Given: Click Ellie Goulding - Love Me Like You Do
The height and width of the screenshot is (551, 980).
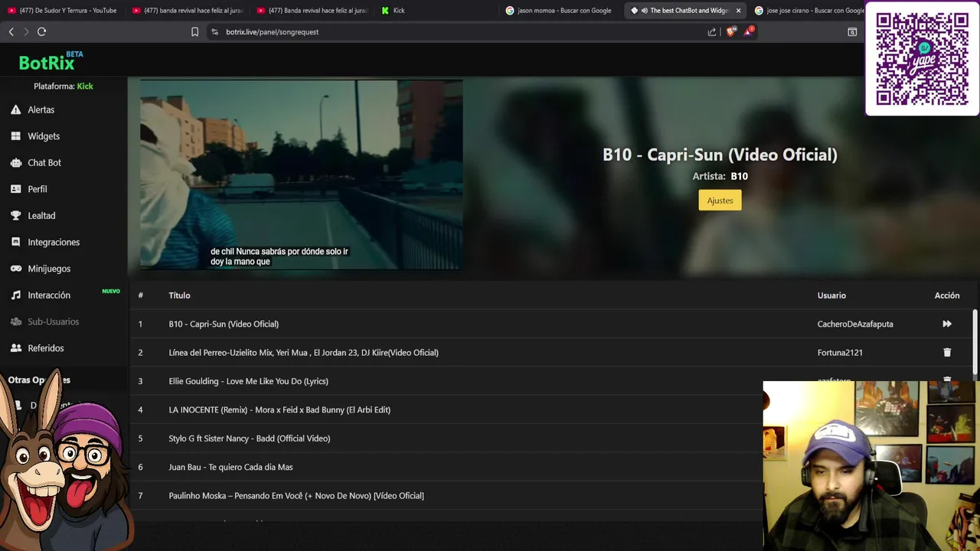Looking at the screenshot, I should [x=248, y=381].
